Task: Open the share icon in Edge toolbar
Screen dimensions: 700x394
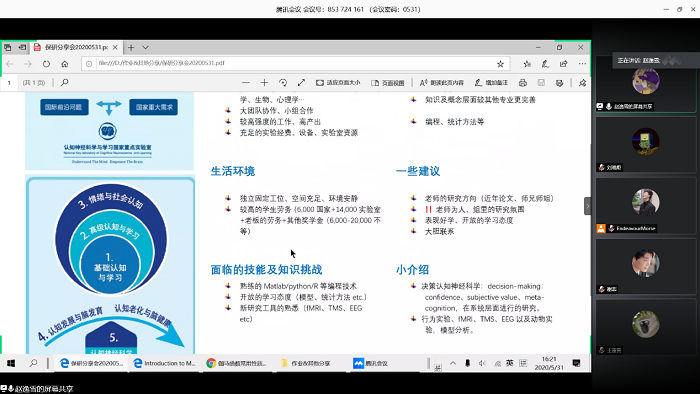Action: click(563, 64)
